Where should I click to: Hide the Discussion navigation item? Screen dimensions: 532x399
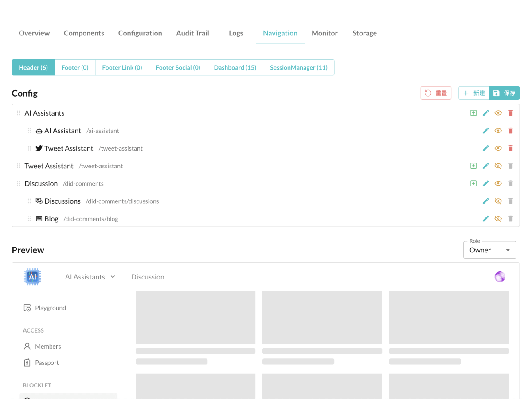498,183
